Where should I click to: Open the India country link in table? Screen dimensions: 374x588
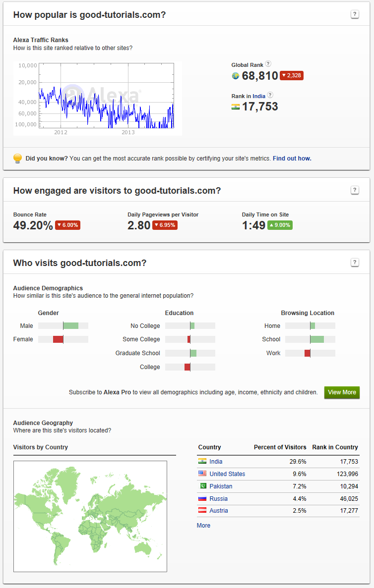point(216,461)
